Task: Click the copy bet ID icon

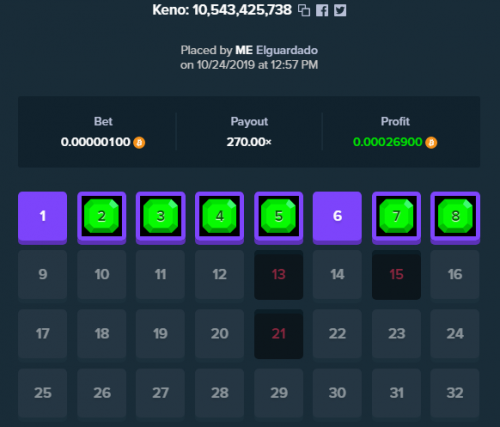Action: coord(304,10)
